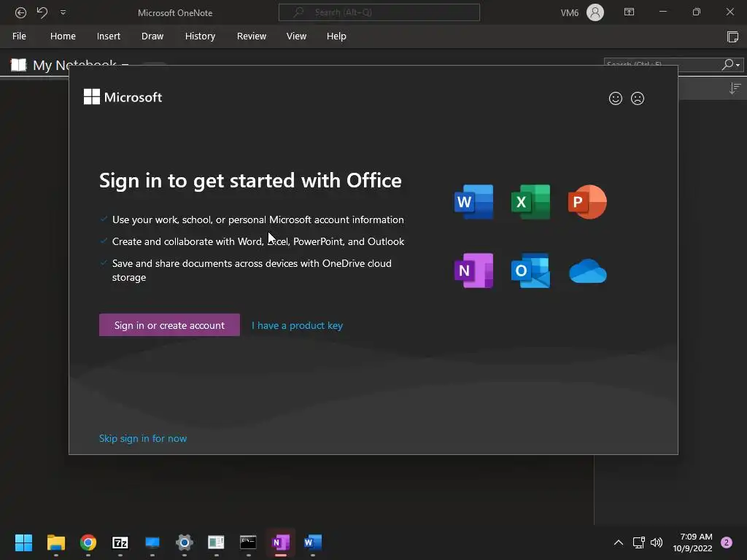Open the Draw tab
Image resolution: width=747 pixels, height=560 pixels.
point(152,36)
